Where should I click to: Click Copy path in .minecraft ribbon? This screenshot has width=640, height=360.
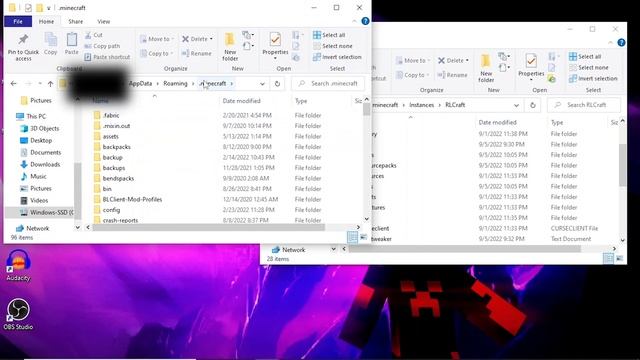pos(102,46)
